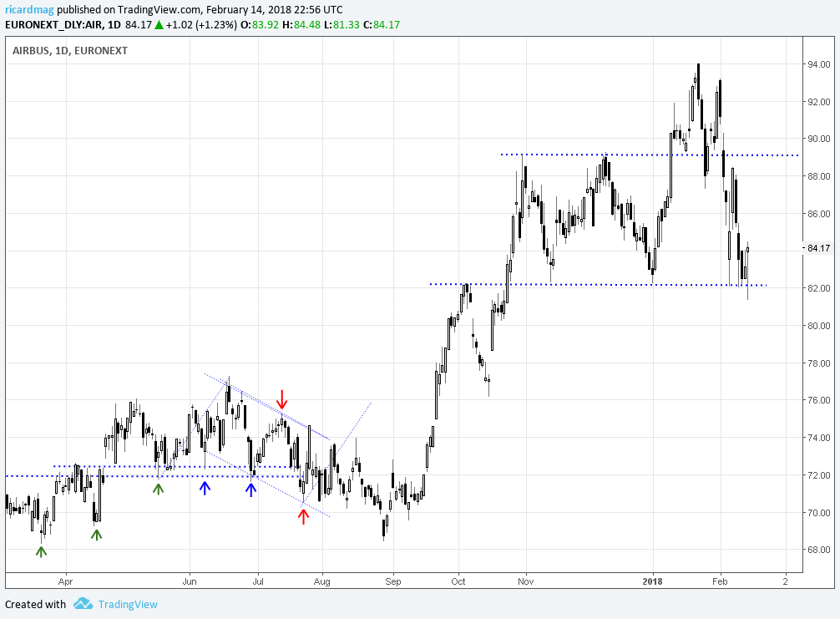Click the Oct time axis label
This screenshot has width=840, height=619.
pos(458,581)
